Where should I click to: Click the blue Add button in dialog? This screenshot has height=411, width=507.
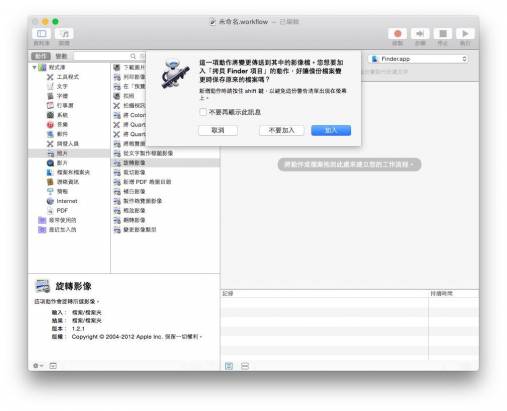pyautogui.click(x=331, y=130)
